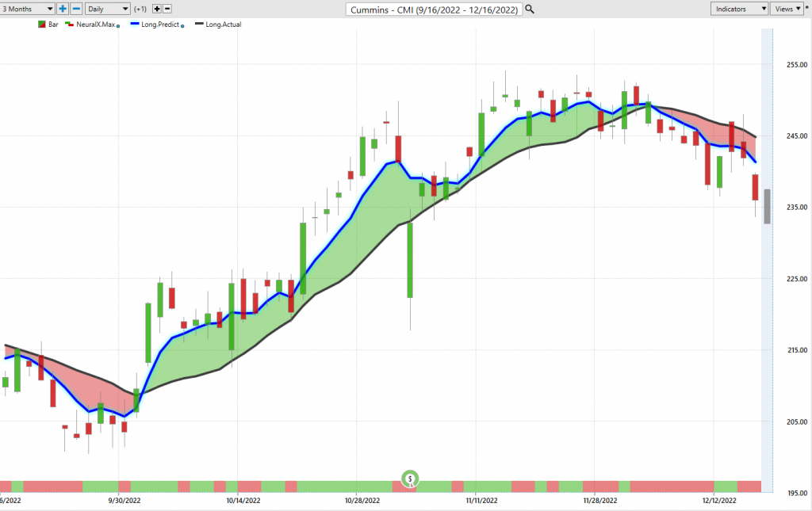Click the magnifying glass search icon

click(x=529, y=10)
